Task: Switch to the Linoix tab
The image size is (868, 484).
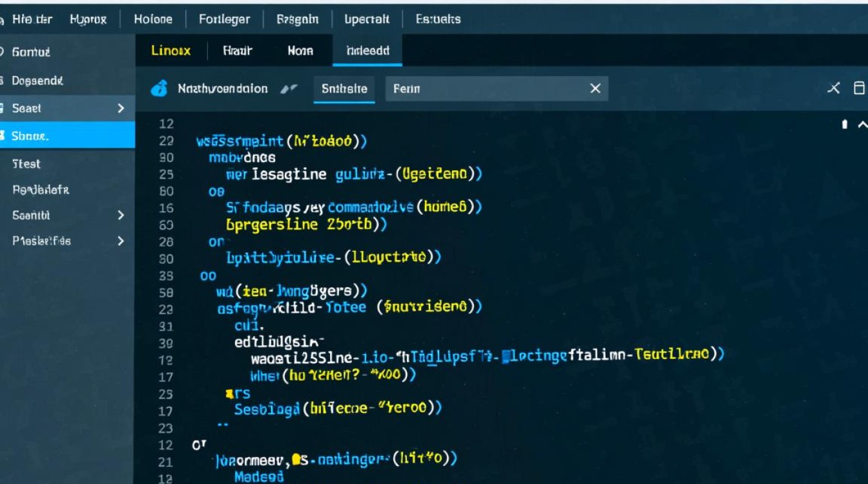Action: pyautogui.click(x=171, y=50)
